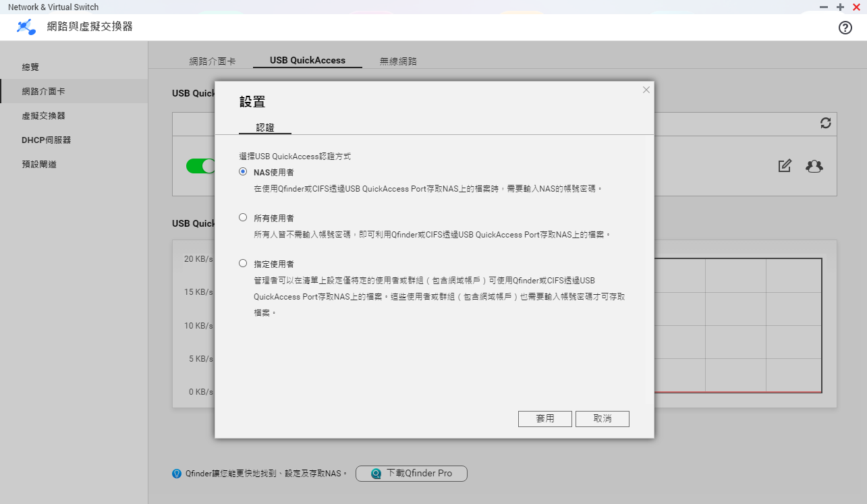
Task: Open the edit settings pencil icon
Action: (x=784, y=165)
